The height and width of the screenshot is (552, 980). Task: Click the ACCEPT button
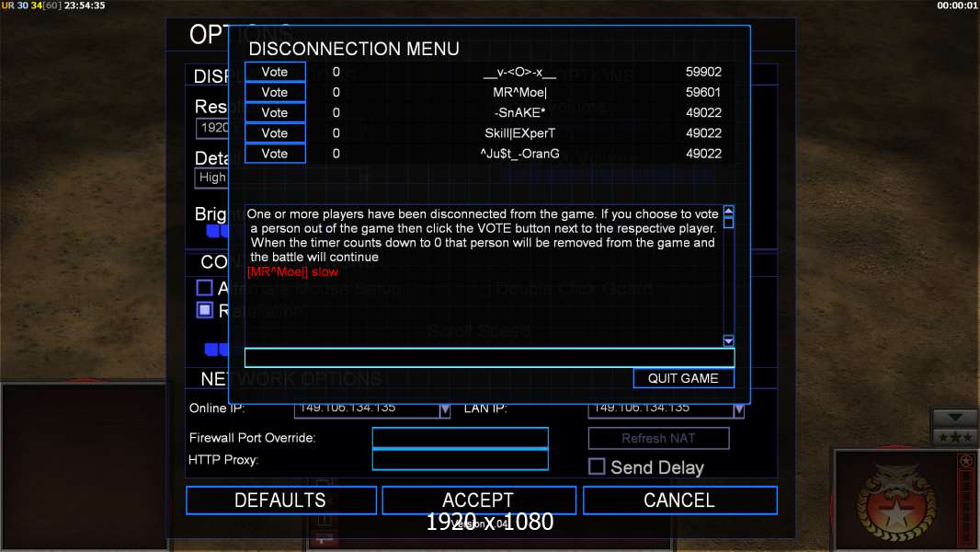pos(478,500)
